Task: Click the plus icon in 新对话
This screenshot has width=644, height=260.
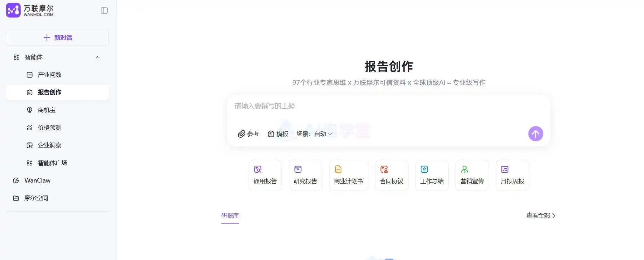Action: coord(47,37)
